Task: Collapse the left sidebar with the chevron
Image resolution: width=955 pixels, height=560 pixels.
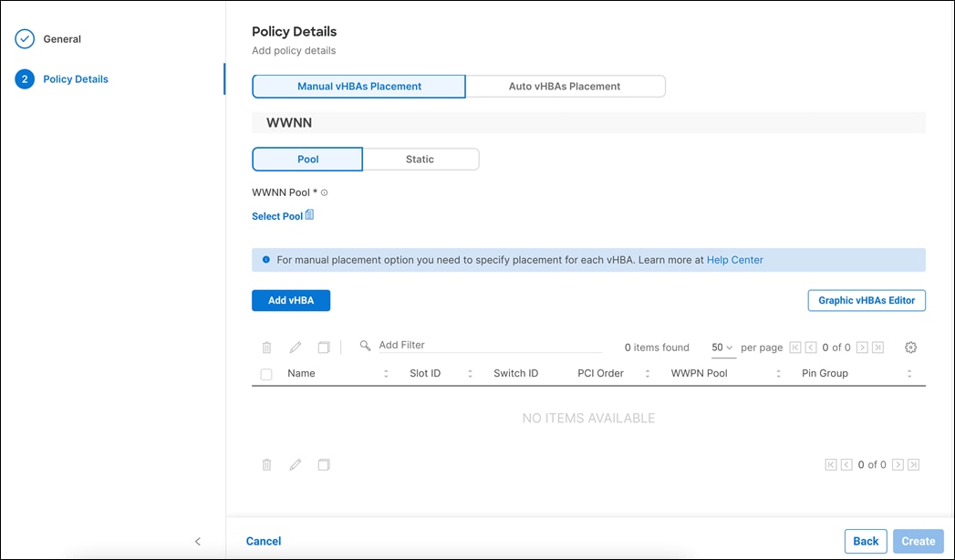Action: 198,541
